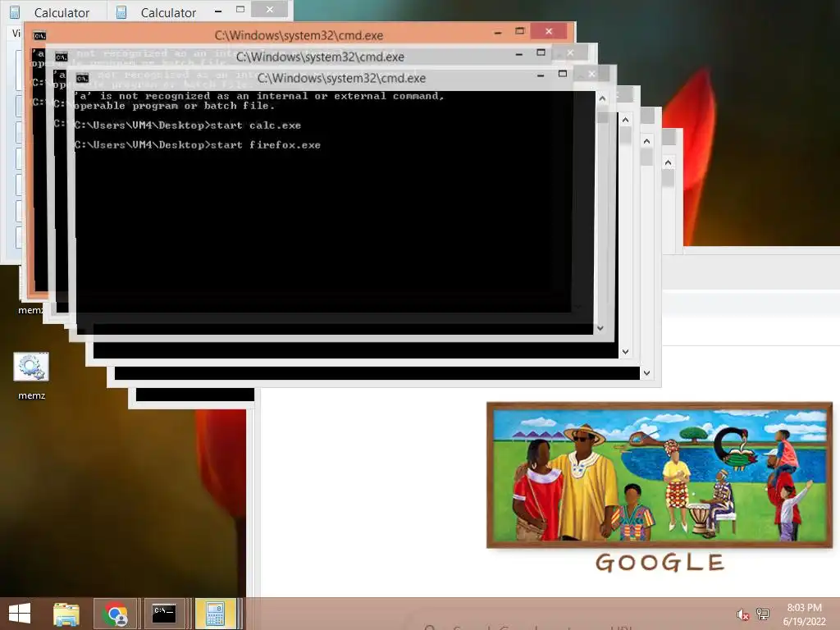
Task: Switch to Calculator taskbar icon
Action: (216, 614)
